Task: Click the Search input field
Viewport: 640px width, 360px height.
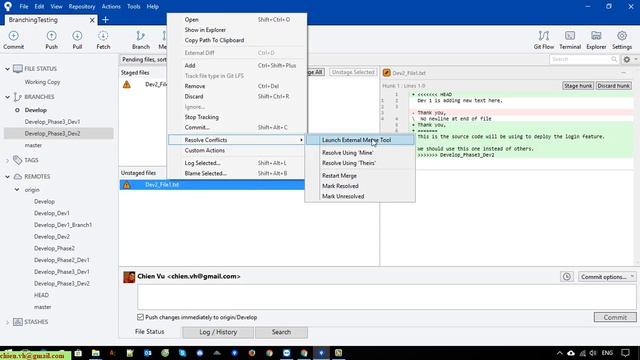Action: (584, 60)
